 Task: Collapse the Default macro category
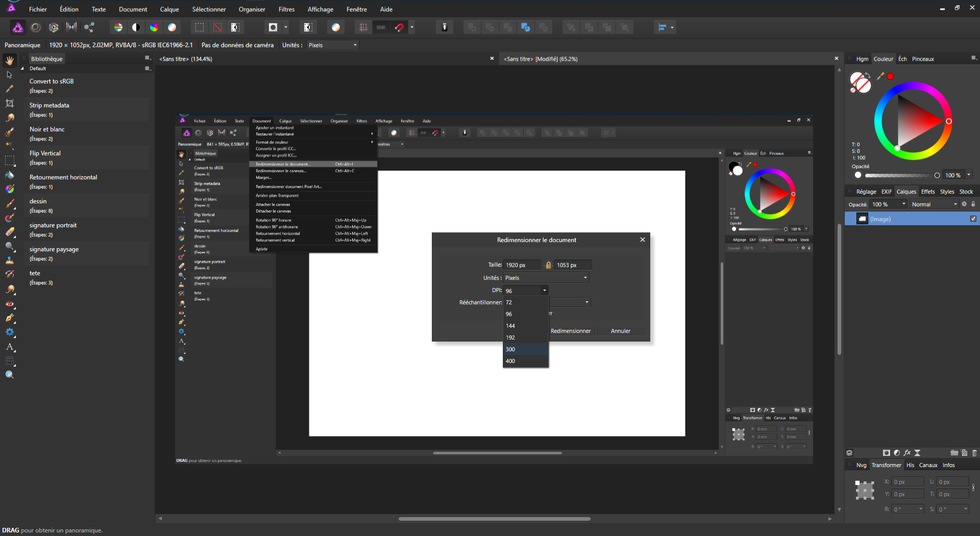22,68
